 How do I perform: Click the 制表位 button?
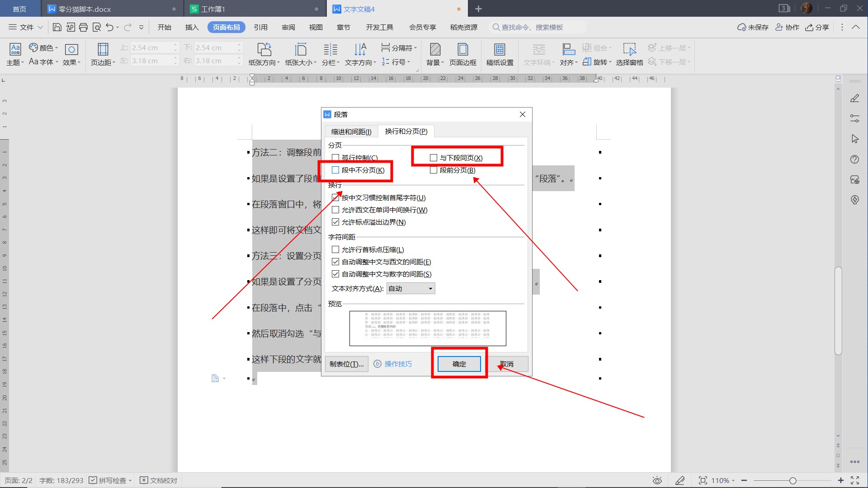pyautogui.click(x=346, y=364)
